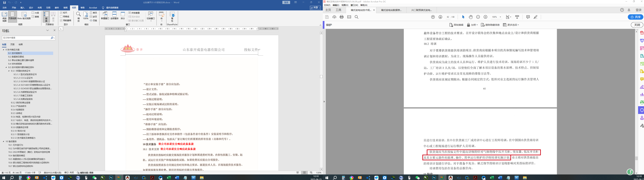Select Web Layout view in Word
644x180 pixels.
pos(24,16)
